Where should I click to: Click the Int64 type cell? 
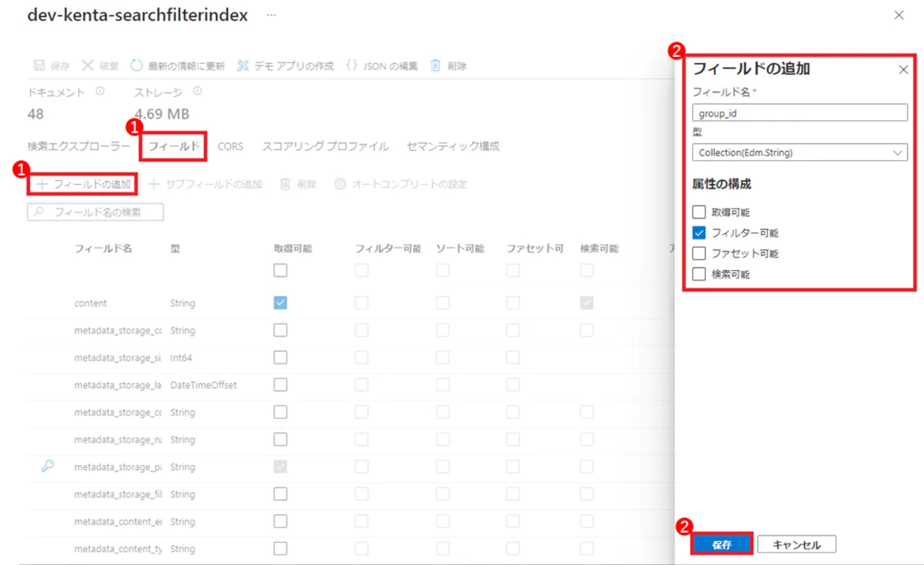coord(182,358)
